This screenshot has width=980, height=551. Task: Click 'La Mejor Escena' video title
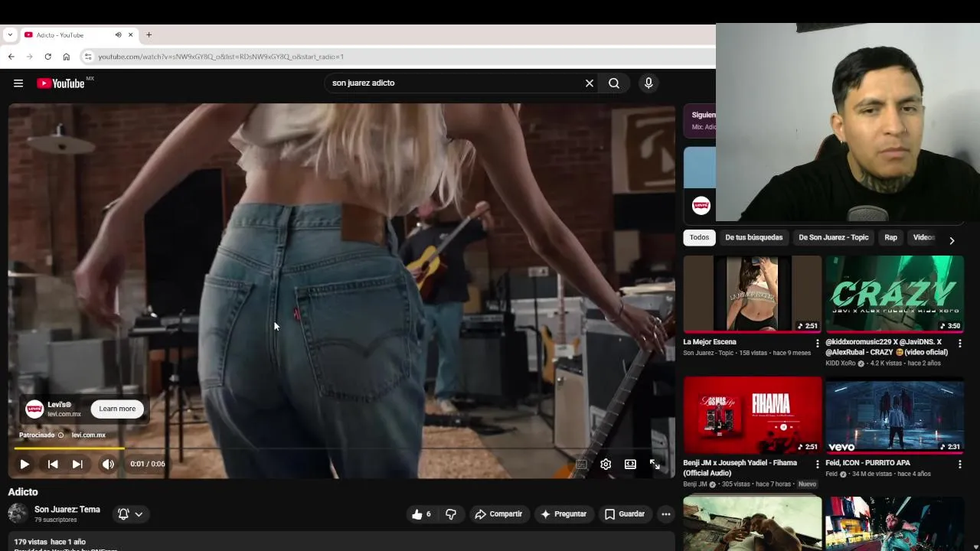[x=710, y=342]
